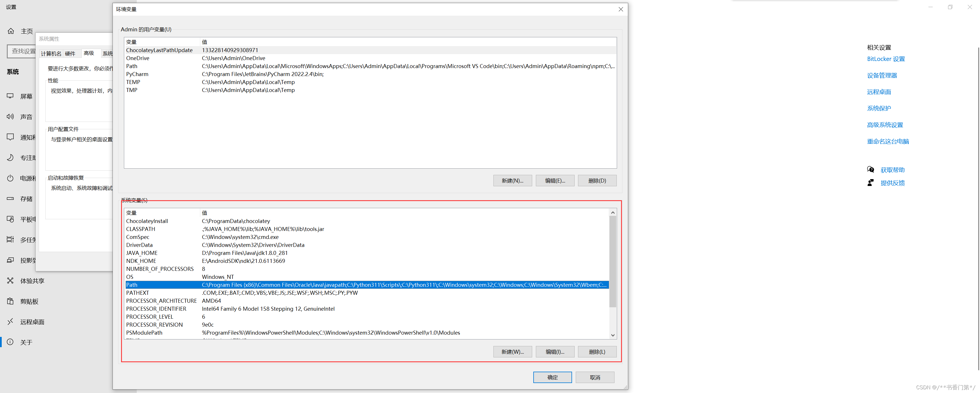Image resolution: width=980 pixels, height=393 pixels.
Task: Click the Home icon in Settings sidebar
Action: pyautogui.click(x=11, y=31)
